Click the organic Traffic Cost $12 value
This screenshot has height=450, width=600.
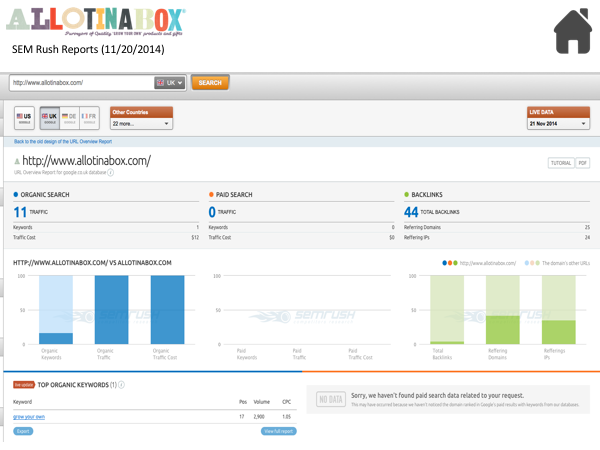(x=195, y=238)
